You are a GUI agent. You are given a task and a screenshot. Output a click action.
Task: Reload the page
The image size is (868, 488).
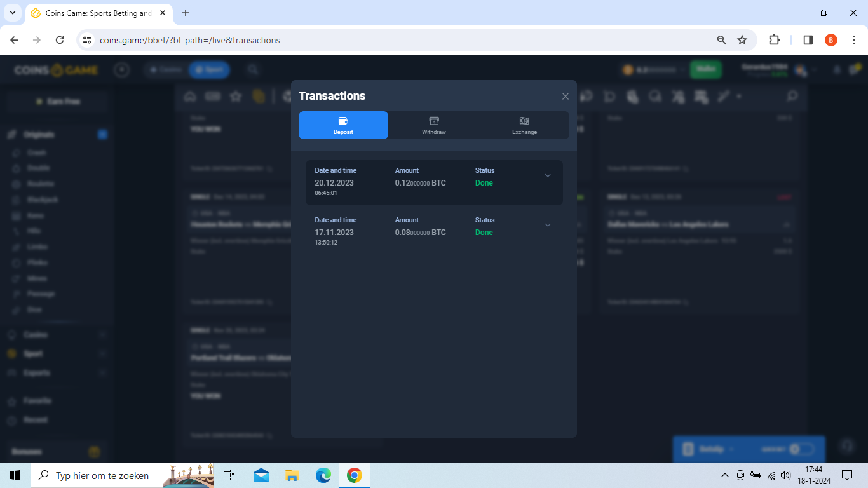point(60,40)
